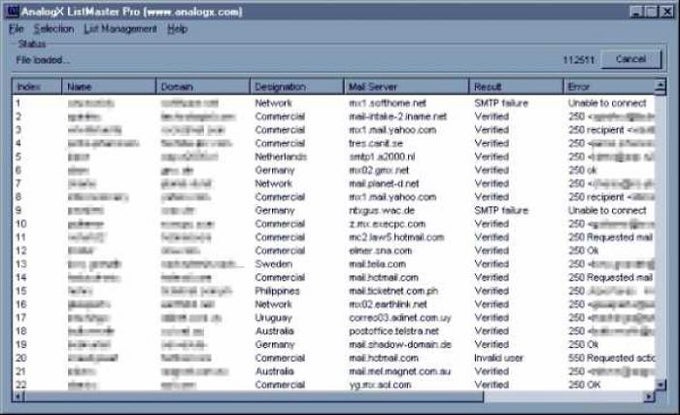Select mail server mail.shadow-domain.de
Image resolution: width=680 pixels, height=415 pixels.
pyautogui.click(x=400, y=345)
